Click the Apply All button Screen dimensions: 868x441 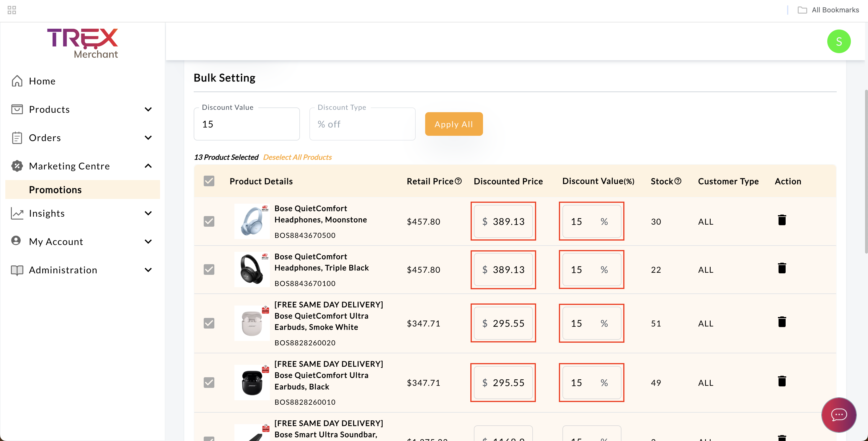(453, 124)
